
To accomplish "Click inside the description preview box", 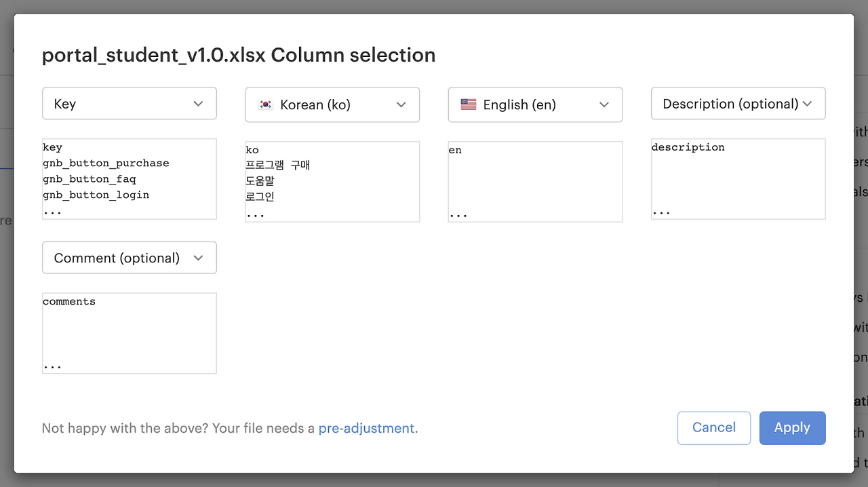I will pos(738,179).
